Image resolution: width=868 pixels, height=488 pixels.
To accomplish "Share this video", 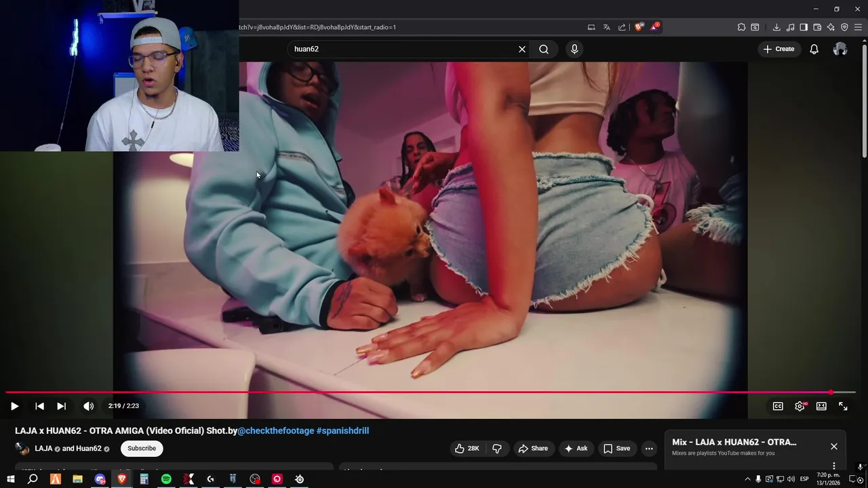I will (532, 448).
